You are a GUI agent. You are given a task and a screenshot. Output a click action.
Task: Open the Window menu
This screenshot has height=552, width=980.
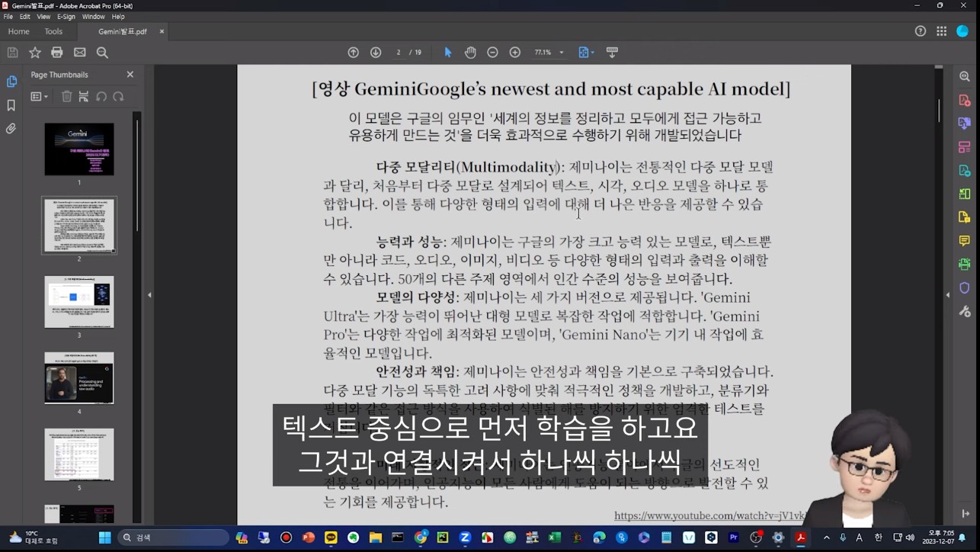click(94, 17)
